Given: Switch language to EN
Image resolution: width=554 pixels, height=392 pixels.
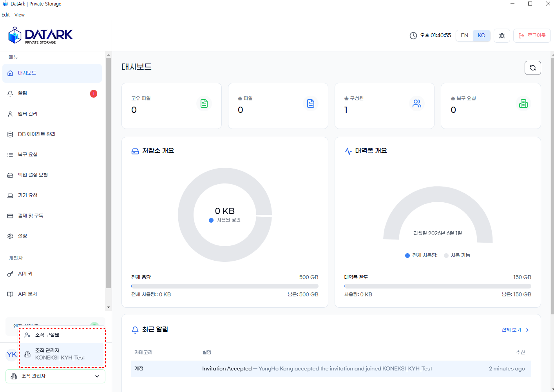Looking at the screenshot, I should (x=465, y=36).
